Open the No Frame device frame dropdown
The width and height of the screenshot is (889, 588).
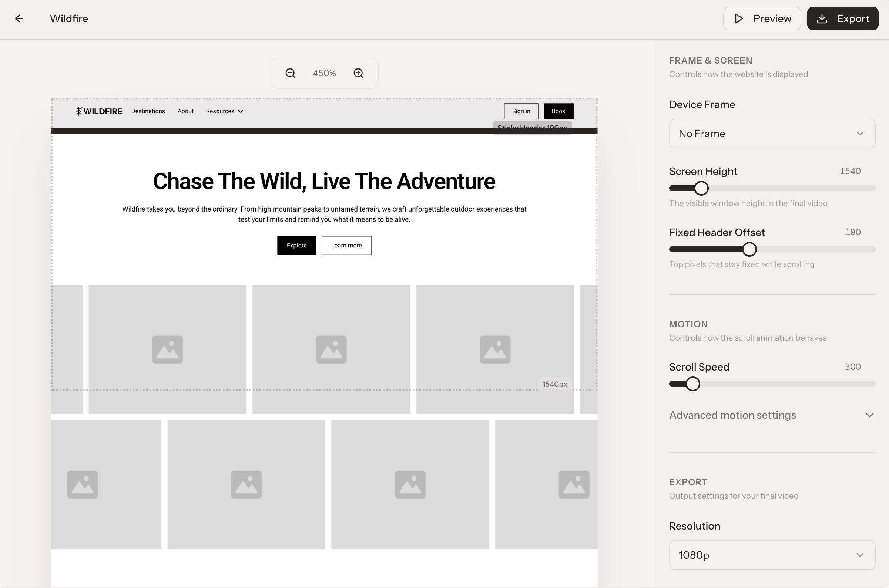pyautogui.click(x=772, y=134)
